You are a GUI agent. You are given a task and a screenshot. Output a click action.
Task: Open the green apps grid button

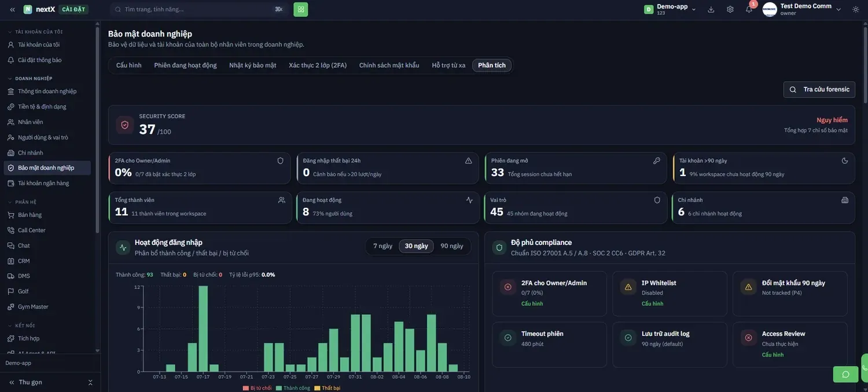301,9
